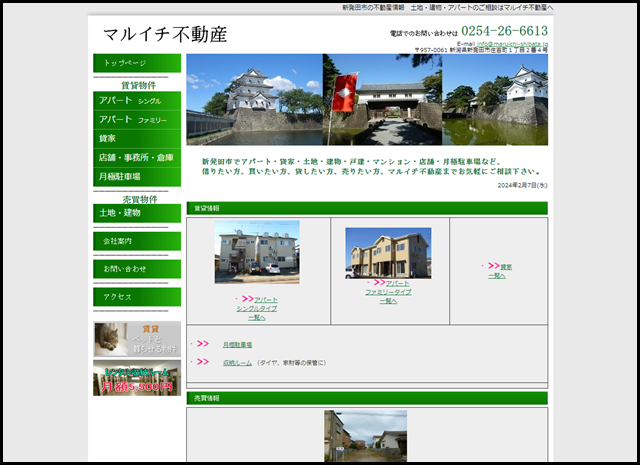
Task: Click the family apartment building photo
Action: pos(388,253)
